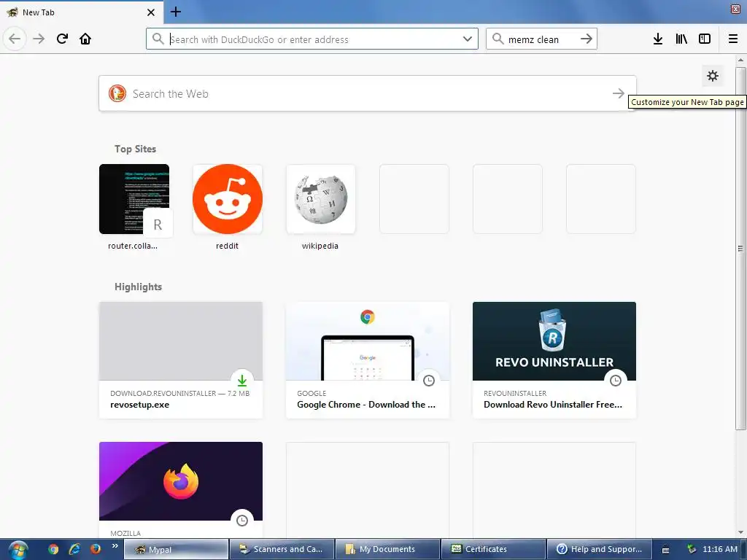This screenshot has height=560, width=747.
Task: Click the Search the Web field
Action: tap(368, 94)
